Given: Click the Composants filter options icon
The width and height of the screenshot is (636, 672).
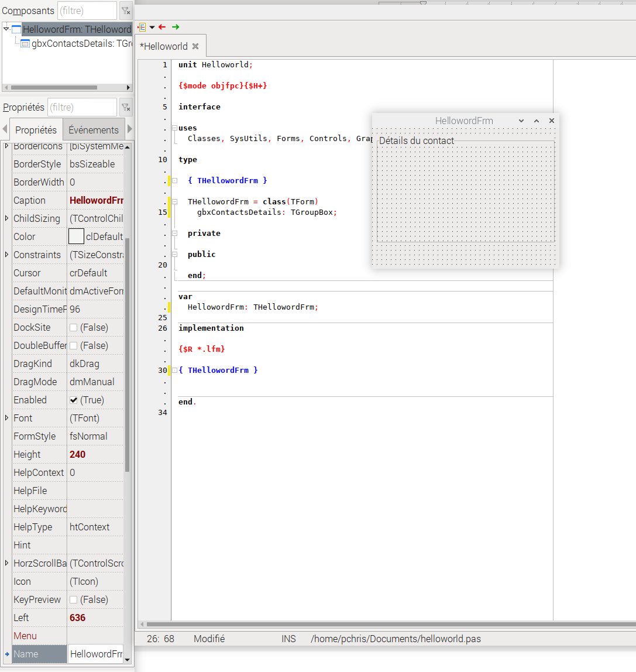Looking at the screenshot, I should click(125, 11).
